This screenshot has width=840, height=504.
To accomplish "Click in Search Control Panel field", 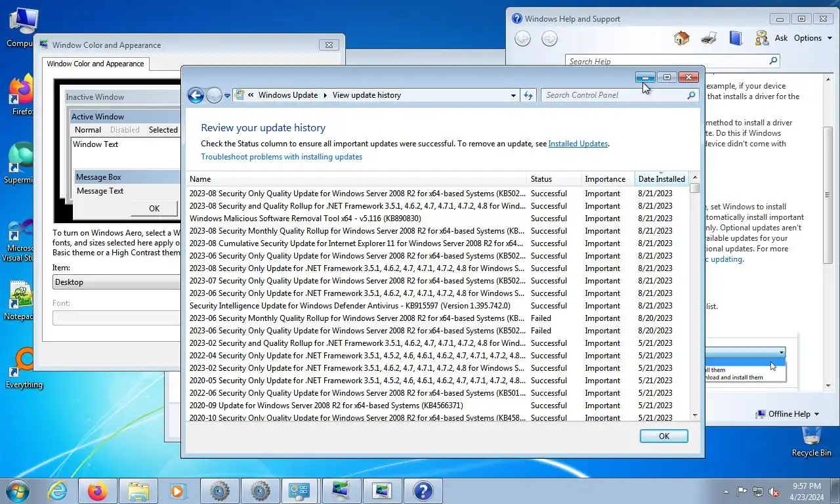I will click(x=614, y=95).
